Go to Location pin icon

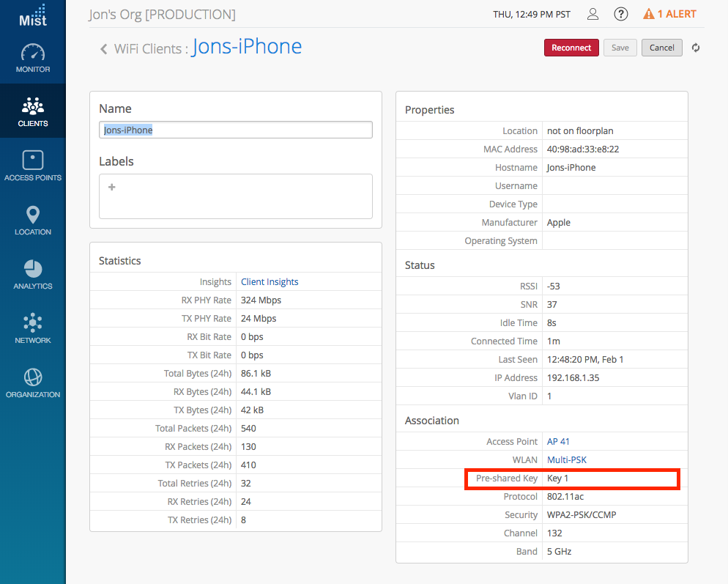click(x=33, y=215)
